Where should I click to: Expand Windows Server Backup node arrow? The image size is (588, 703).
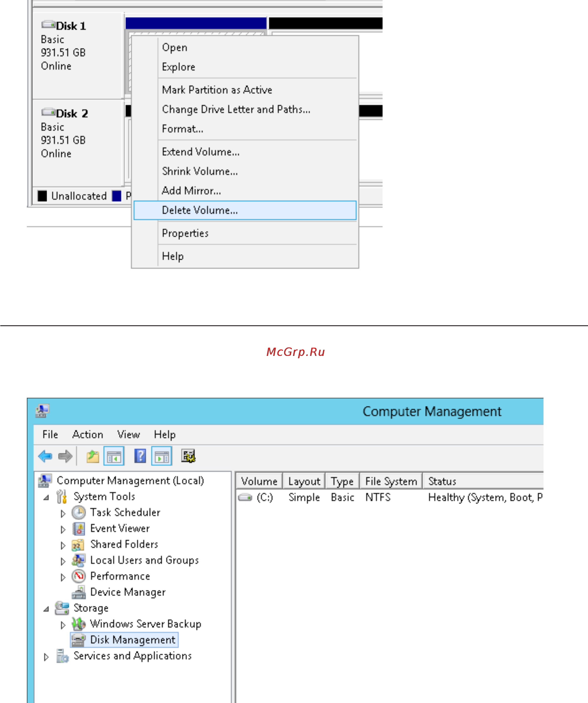point(63,625)
